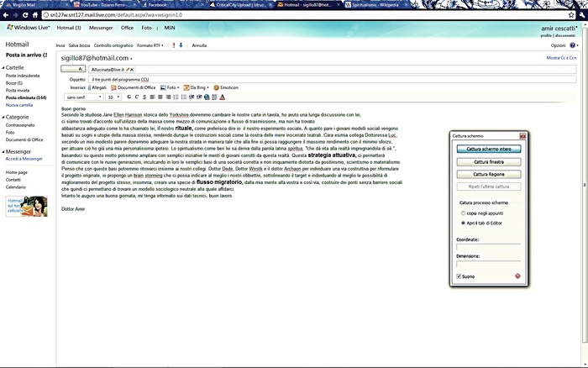Viewport: 588px width, 368px height.
Task: Click page vertical scrollbar
Action: (x=585, y=184)
